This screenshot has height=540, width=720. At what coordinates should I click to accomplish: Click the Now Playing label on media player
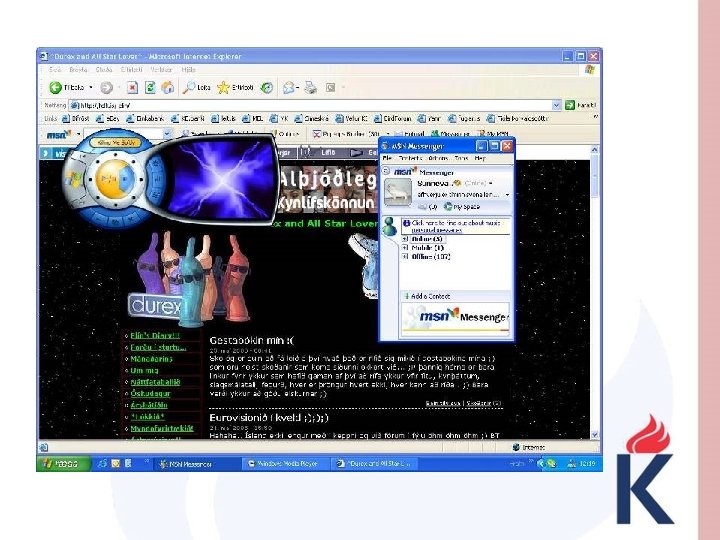click(x=115, y=142)
